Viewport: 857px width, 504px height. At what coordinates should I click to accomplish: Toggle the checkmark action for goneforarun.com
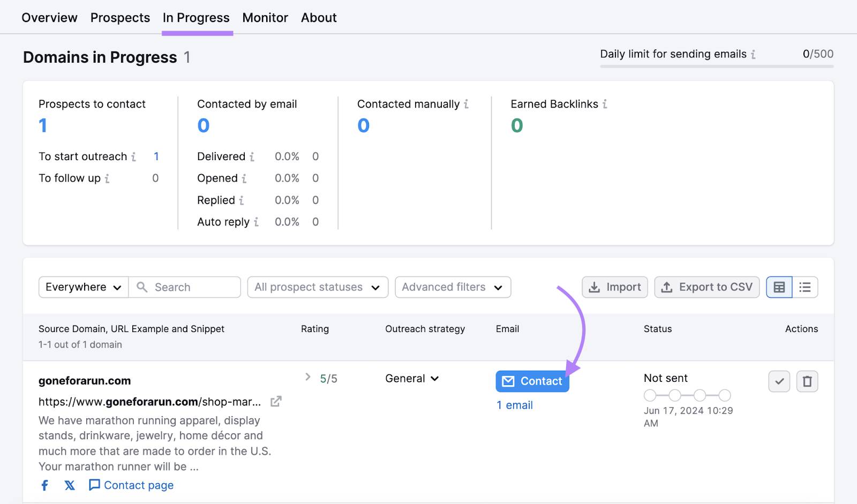(779, 381)
